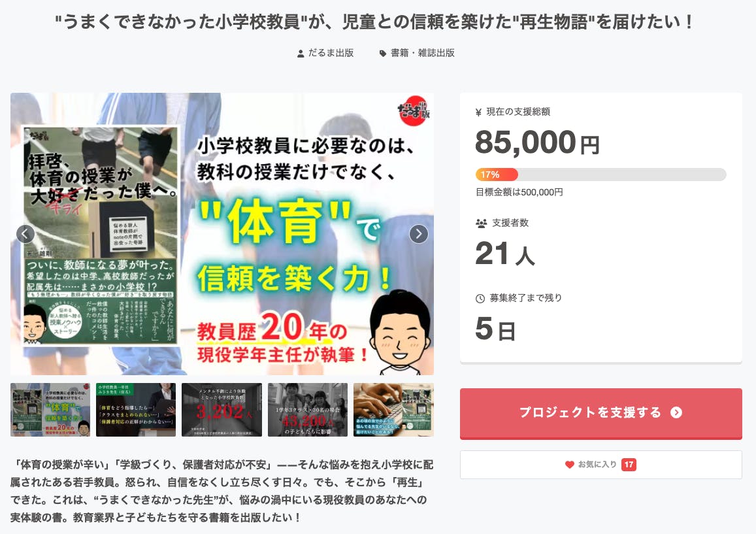Click the person icon beside だるま出版
Viewport: 756px width, 534px height.
click(301, 53)
